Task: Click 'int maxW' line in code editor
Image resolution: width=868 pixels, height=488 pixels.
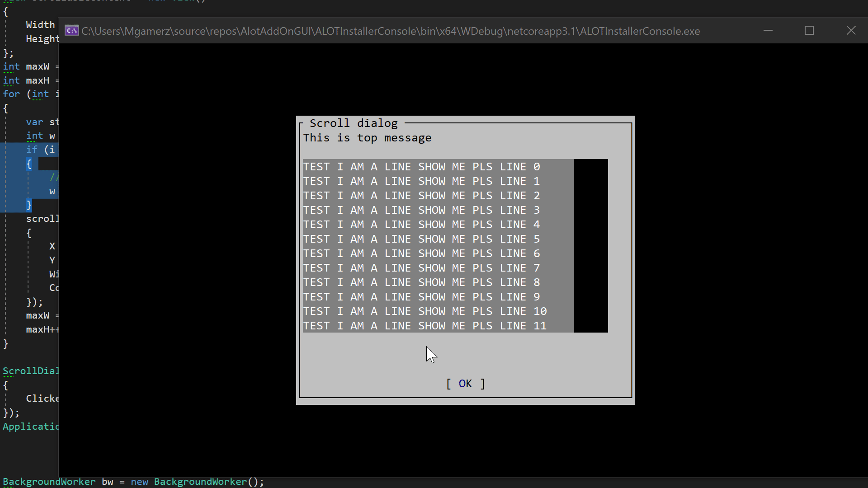Action: click(31, 66)
